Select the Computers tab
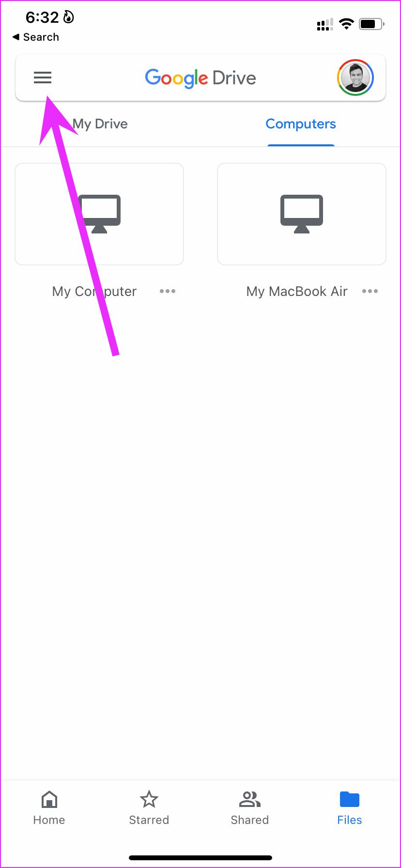Viewport: 401px width, 868px height. click(x=301, y=124)
